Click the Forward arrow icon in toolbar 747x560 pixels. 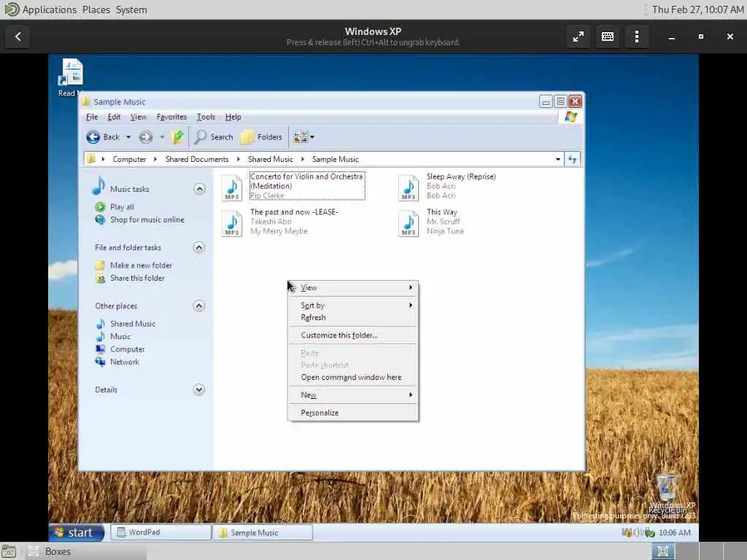click(x=146, y=137)
